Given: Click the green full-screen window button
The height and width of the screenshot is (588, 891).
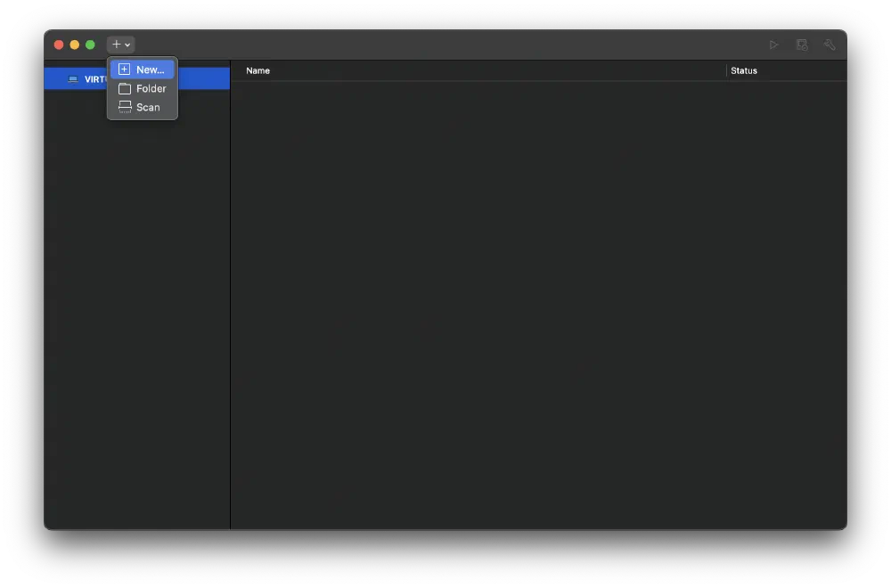Looking at the screenshot, I should pyautogui.click(x=90, y=44).
